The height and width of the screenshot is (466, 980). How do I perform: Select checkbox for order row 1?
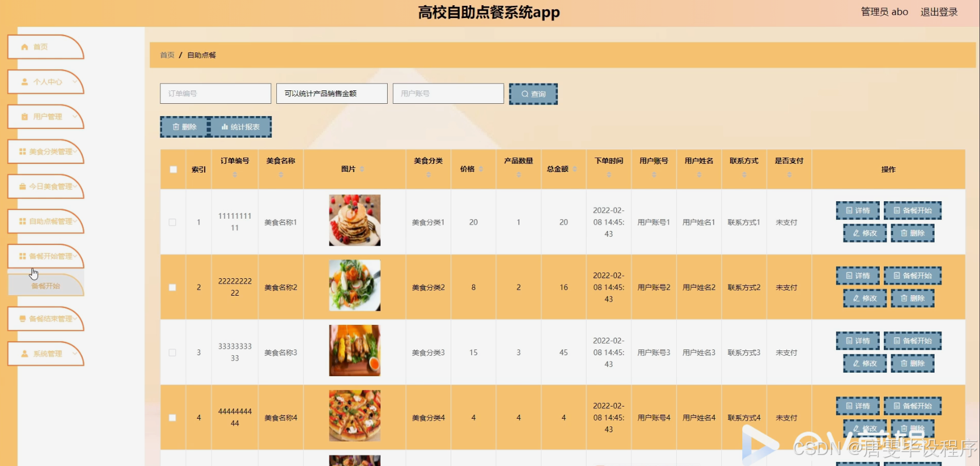point(173,222)
